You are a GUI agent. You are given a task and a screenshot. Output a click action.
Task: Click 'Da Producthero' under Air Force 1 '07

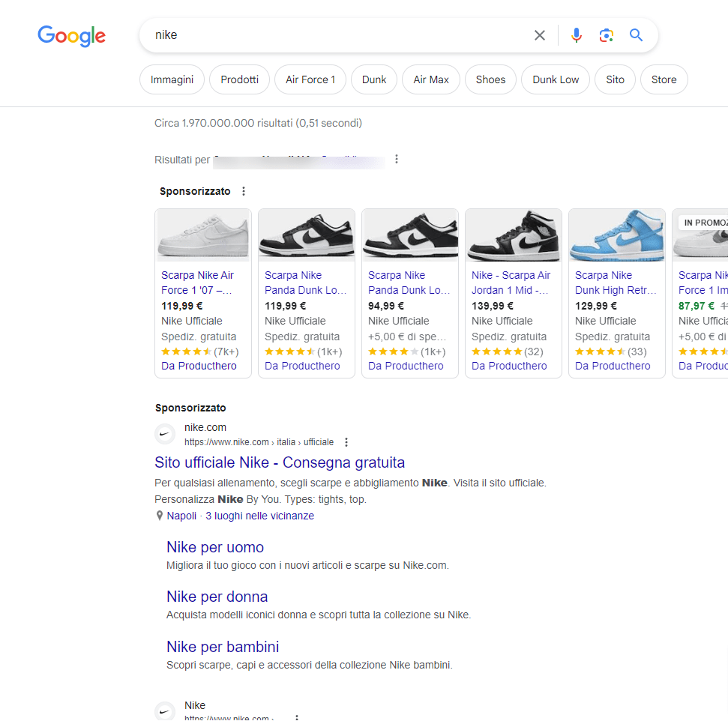pos(199,366)
